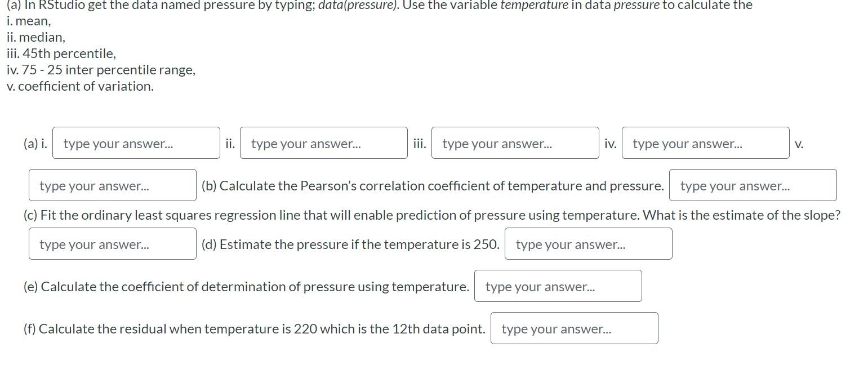The width and height of the screenshot is (868, 365).
Task: Click the 45th percentile answer field after iii
Action: click(x=514, y=143)
